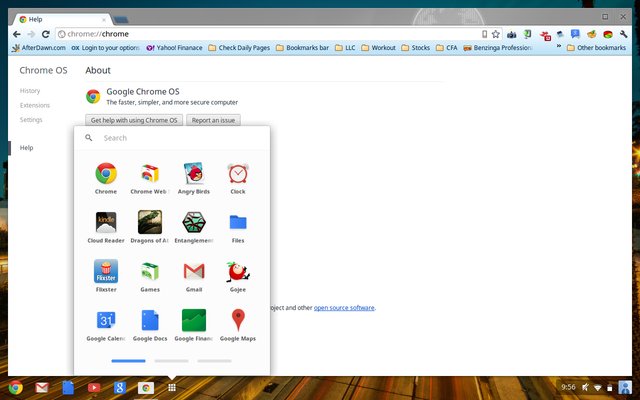This screenshot has height=400, width=640.
Task: Open active Chrome window shelf icon
Action: coord(146,387)
